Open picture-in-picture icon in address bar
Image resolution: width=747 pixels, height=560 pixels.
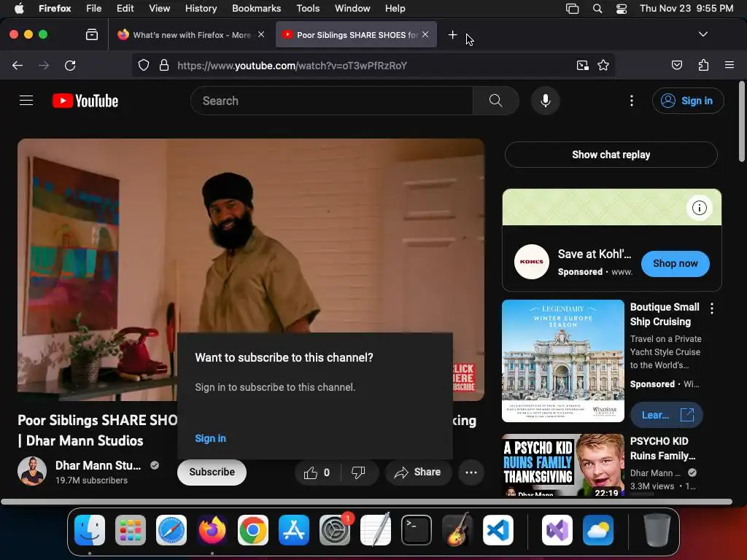pyautogui.click(x=582, y=65)
